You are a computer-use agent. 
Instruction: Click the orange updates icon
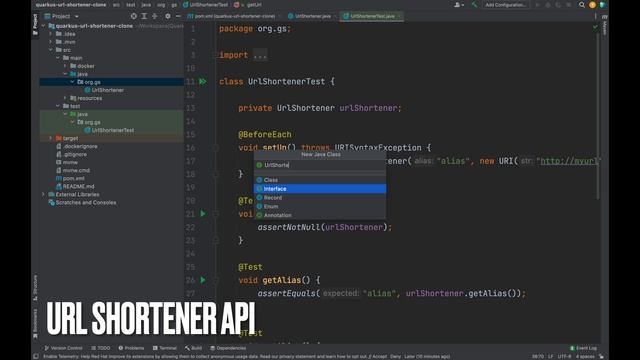pyautogui.click(x=592, y=5)
